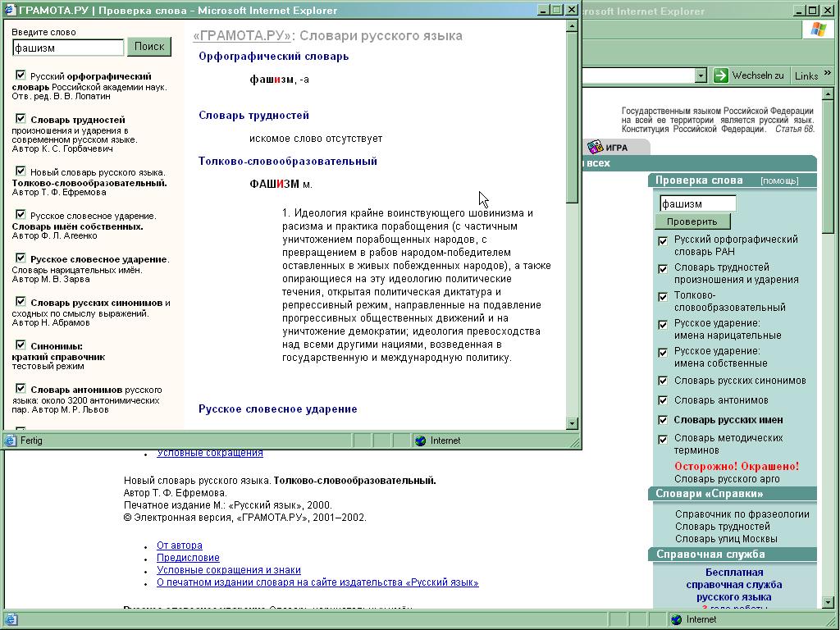Image resolution: width=840 pixels, height=630 pixels.
Task: Open О печатном издании словаря link
Action: [x=317, y=582]
